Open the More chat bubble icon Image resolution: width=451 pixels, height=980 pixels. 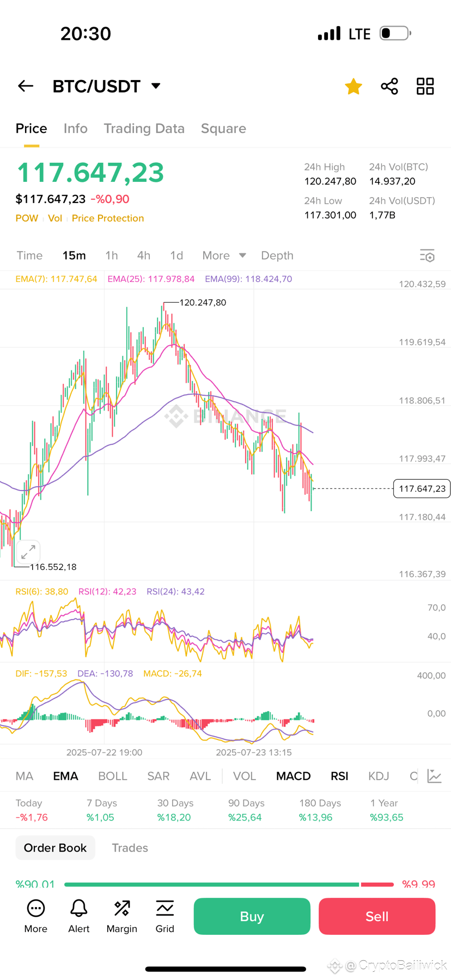click(x=36, y=908)
